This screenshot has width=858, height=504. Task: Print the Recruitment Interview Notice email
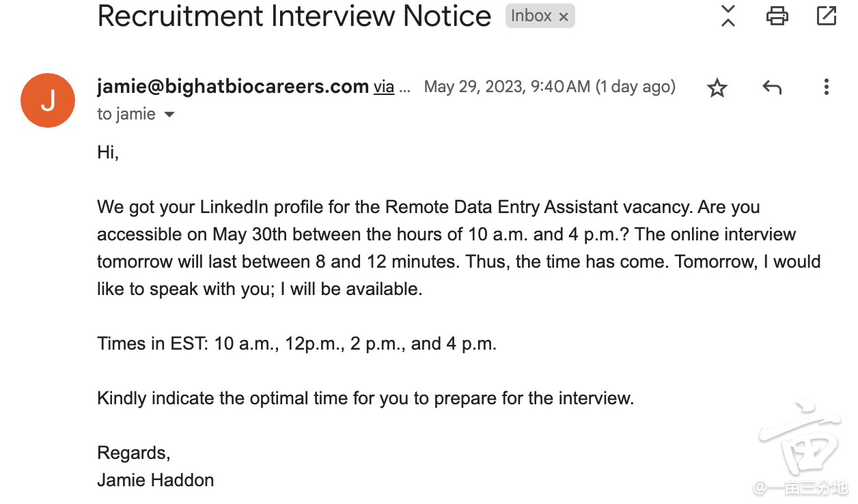(777, 16)
